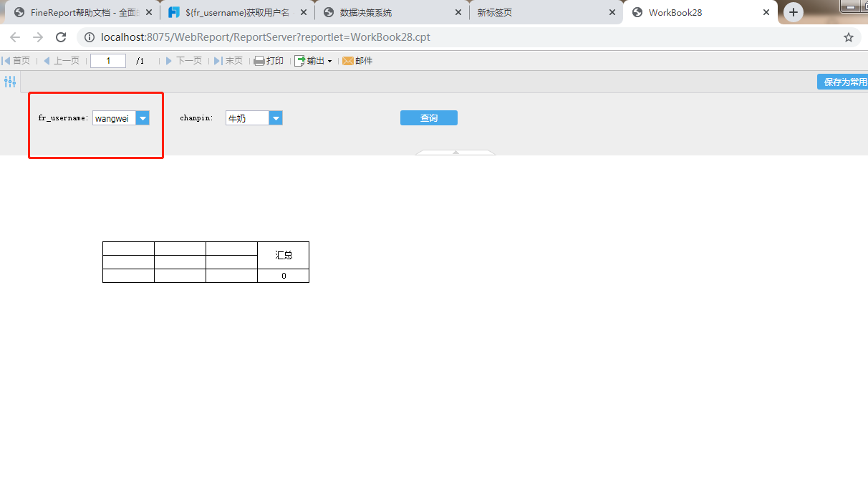
Task: Send the report by email (邮件)
Action: tap(357, 61)
